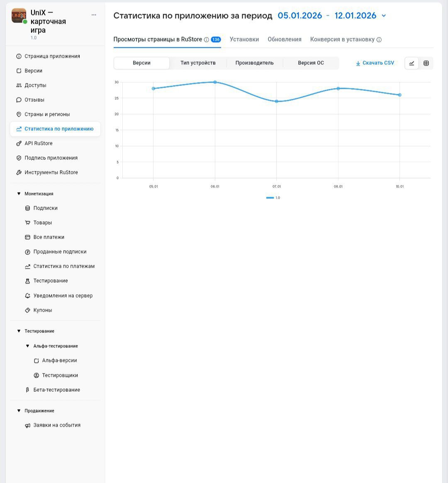The width and height of the screenshot is (448, 483).
Task: Open Купоны in the monetization menu
Action: point(42,310)
